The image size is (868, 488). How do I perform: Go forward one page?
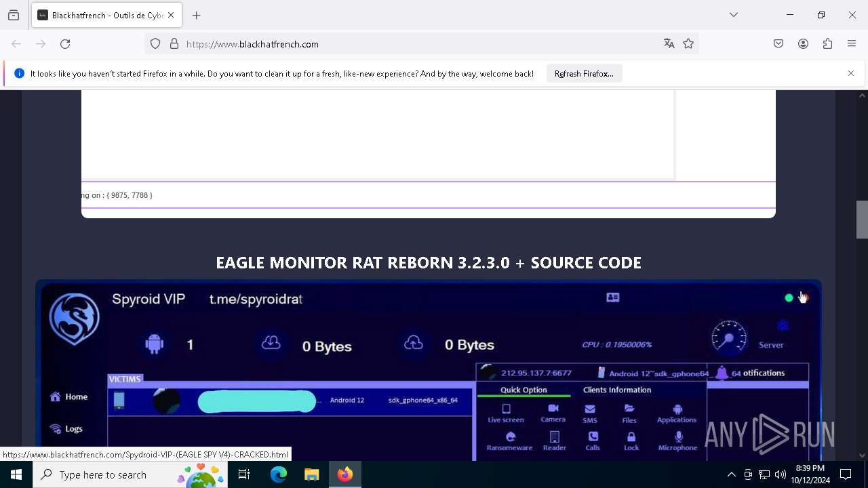(41, 44)
